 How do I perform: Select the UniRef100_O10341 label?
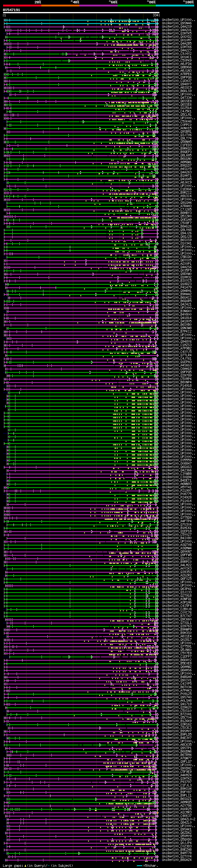click(177, 243)
